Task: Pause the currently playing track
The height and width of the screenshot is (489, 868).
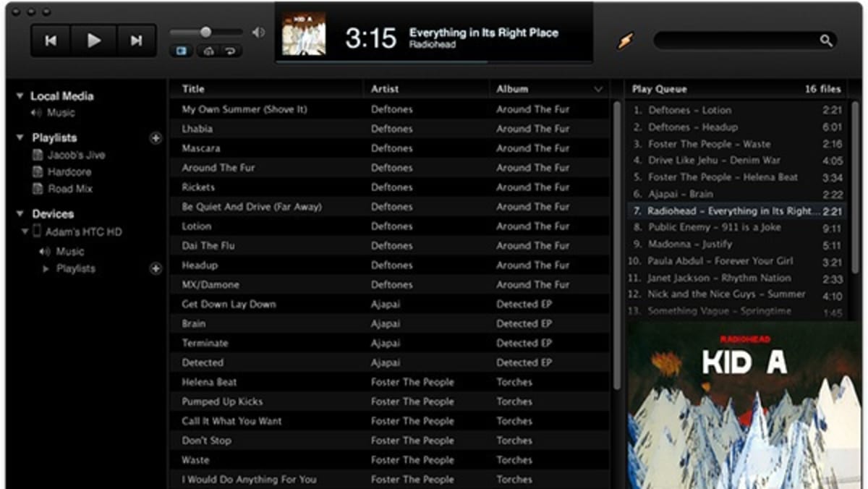Action: tap(95, 41)
